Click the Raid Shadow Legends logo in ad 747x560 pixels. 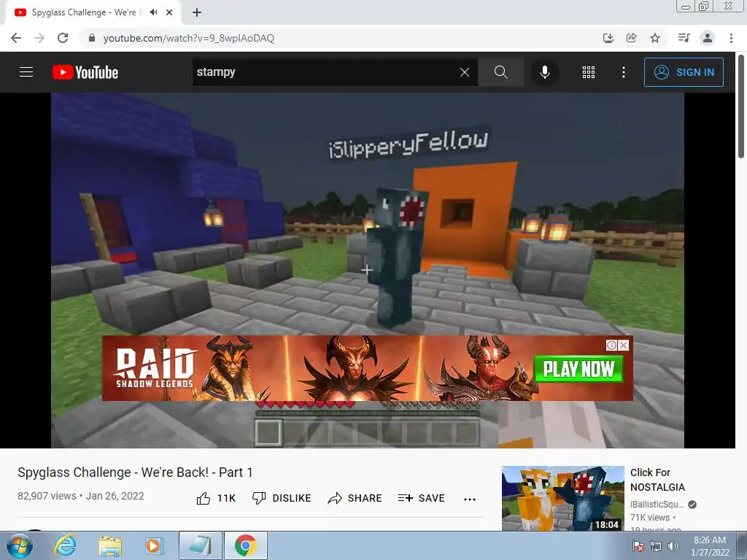[x=155, y=368]
